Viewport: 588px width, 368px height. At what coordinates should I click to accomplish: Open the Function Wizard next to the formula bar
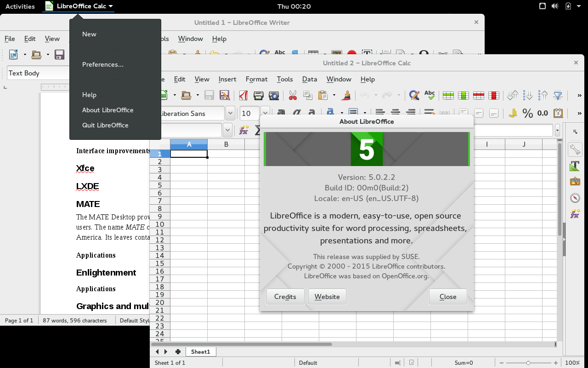[243, 130]
